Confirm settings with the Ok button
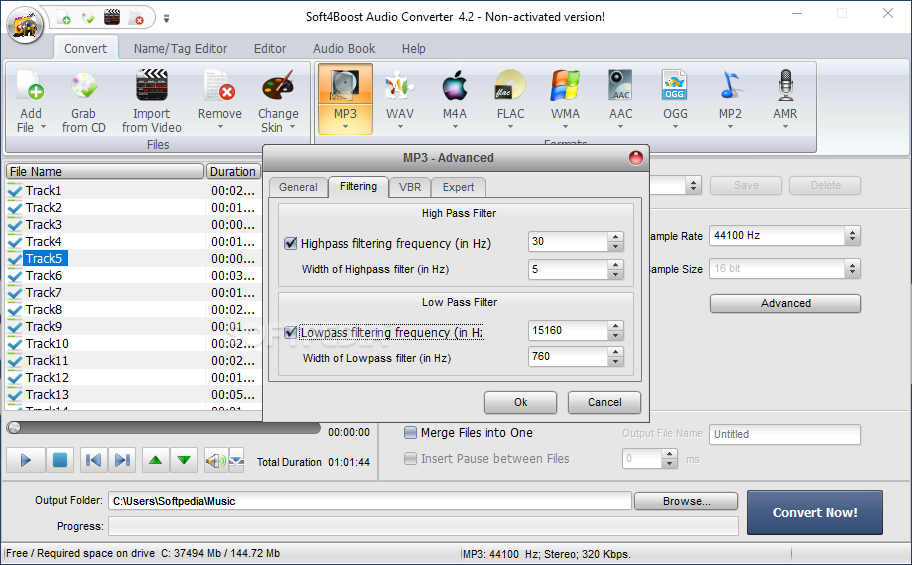Viewport: 912px width, 565px height. (521, 402)
